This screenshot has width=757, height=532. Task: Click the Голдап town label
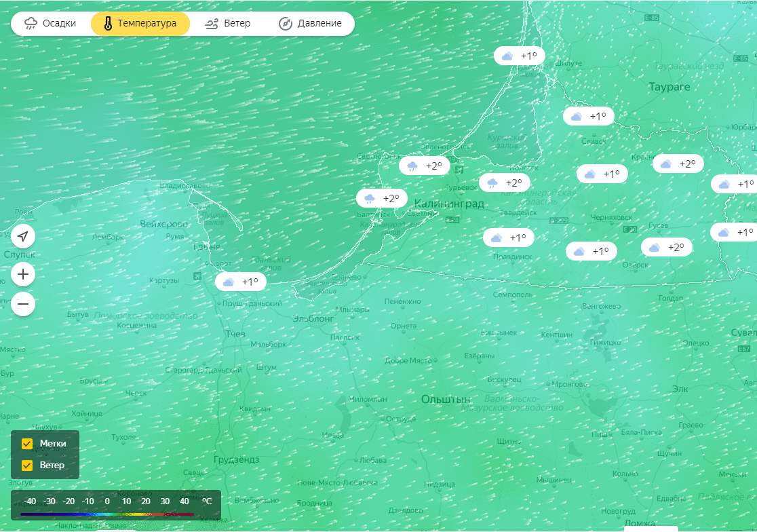(671, 299)
